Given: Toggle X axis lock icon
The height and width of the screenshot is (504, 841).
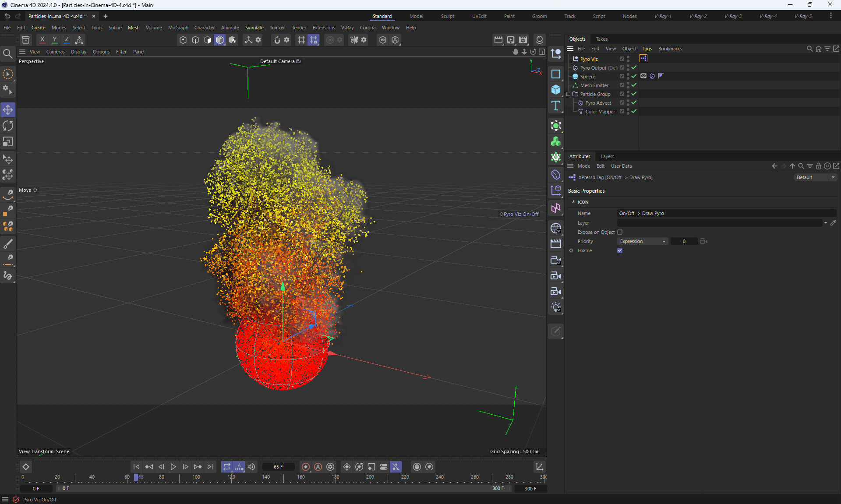Looking at the screenshot, I should 42,40.
